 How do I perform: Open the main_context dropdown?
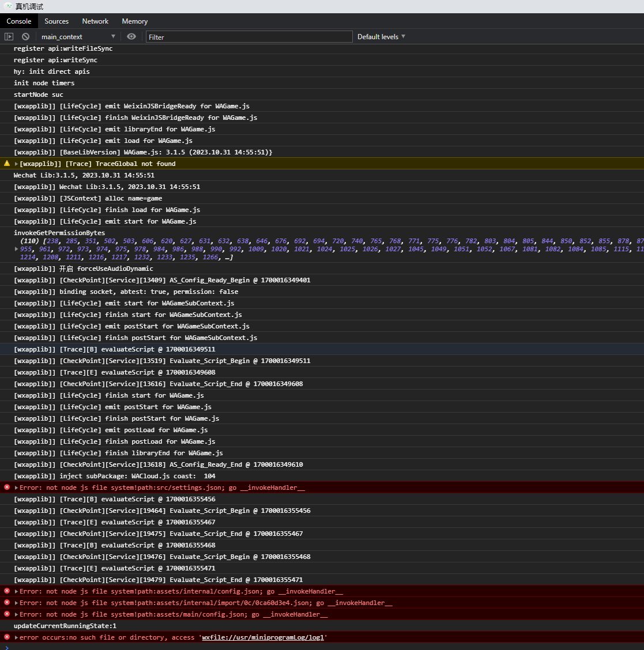coord(78,37)
